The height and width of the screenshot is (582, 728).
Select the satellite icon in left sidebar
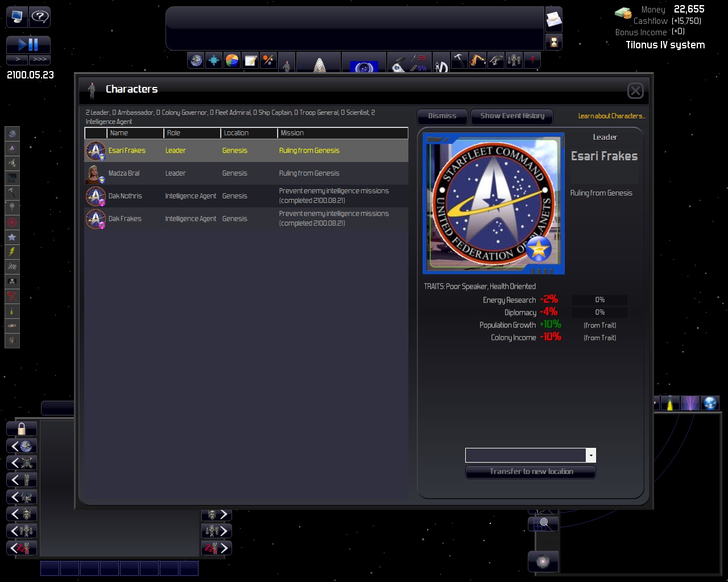point(12,163)
